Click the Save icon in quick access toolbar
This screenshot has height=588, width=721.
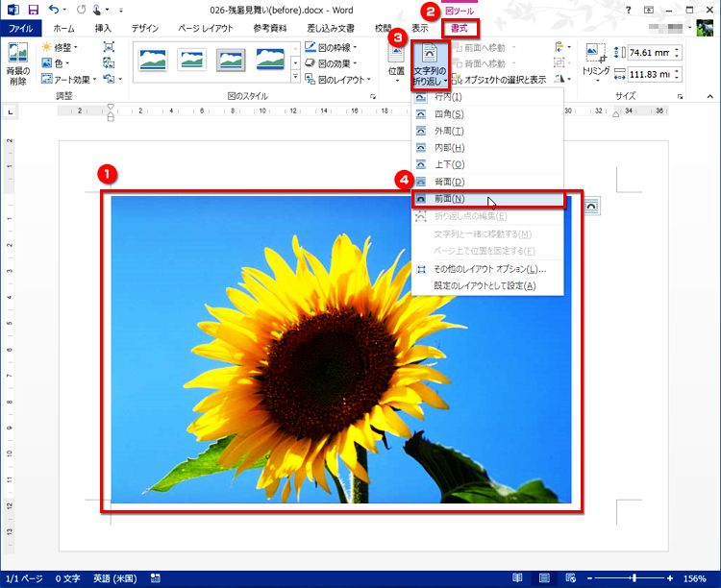click(33, 10)
